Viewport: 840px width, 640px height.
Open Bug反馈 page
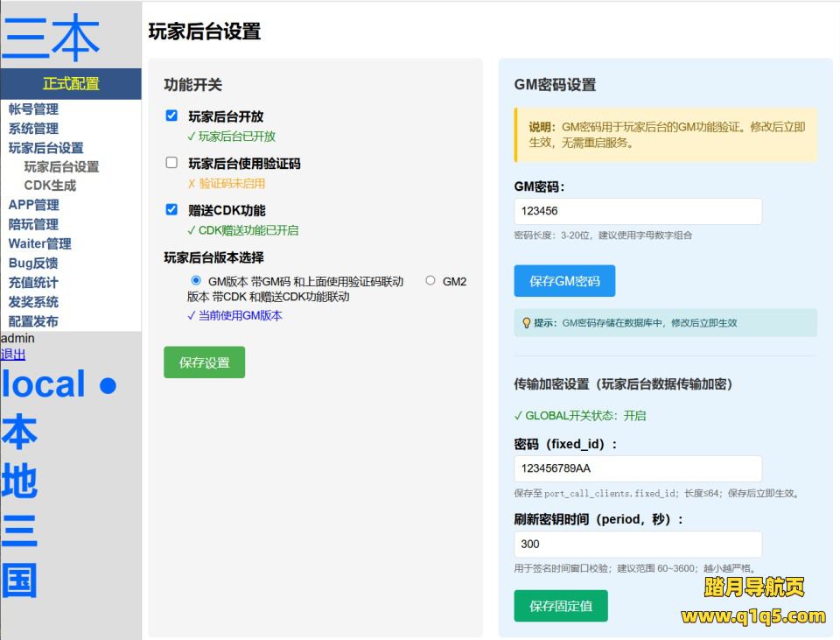click(33, 263)
